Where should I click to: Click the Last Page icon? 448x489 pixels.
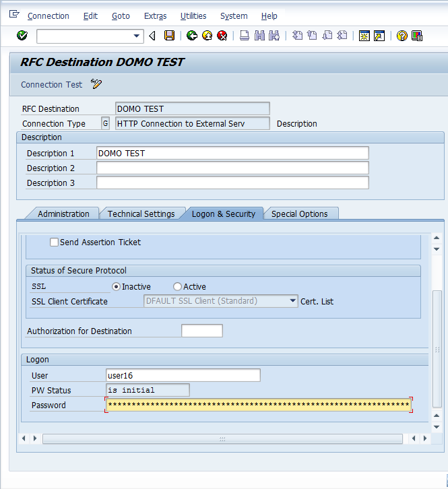pos(342,36)
